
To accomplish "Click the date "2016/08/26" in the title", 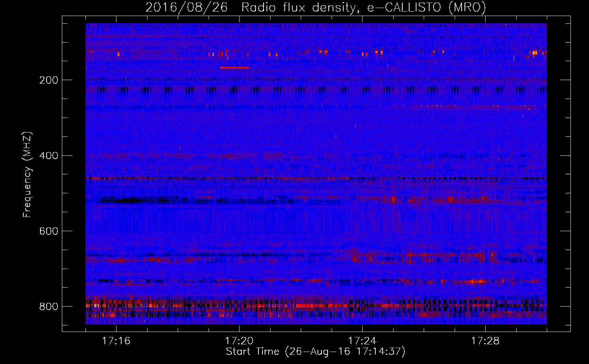I will [187, 7].
